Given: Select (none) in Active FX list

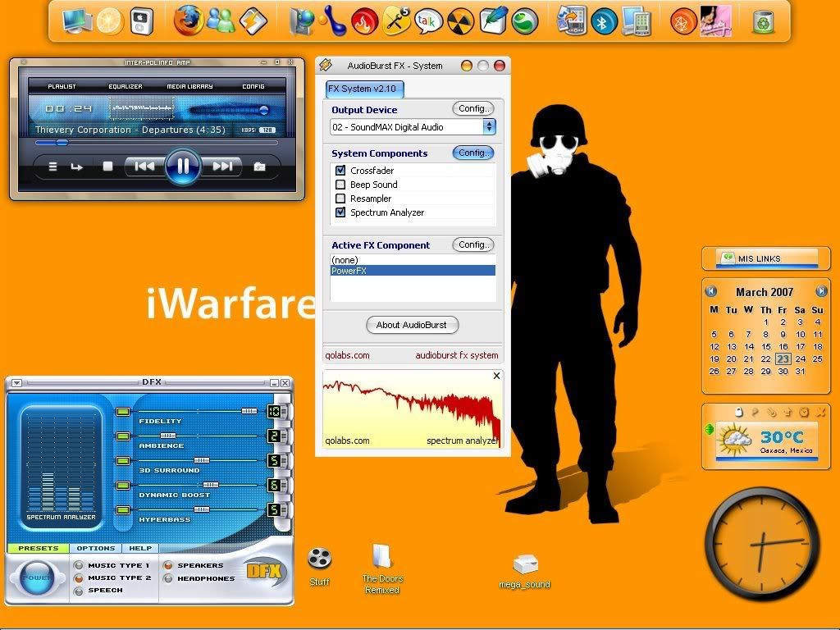Looking at the screenshot, I should click(413, 260).
